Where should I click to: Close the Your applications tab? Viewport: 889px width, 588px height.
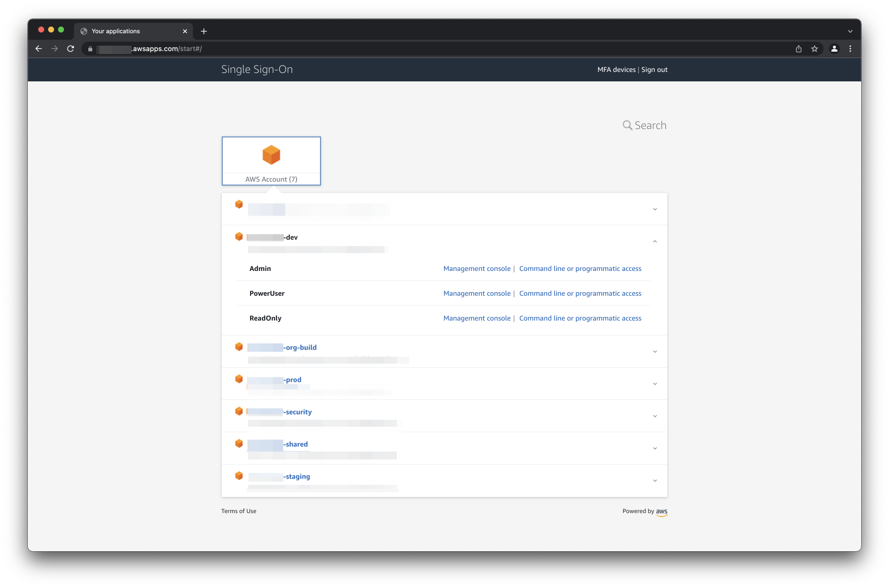pos(185,31)
